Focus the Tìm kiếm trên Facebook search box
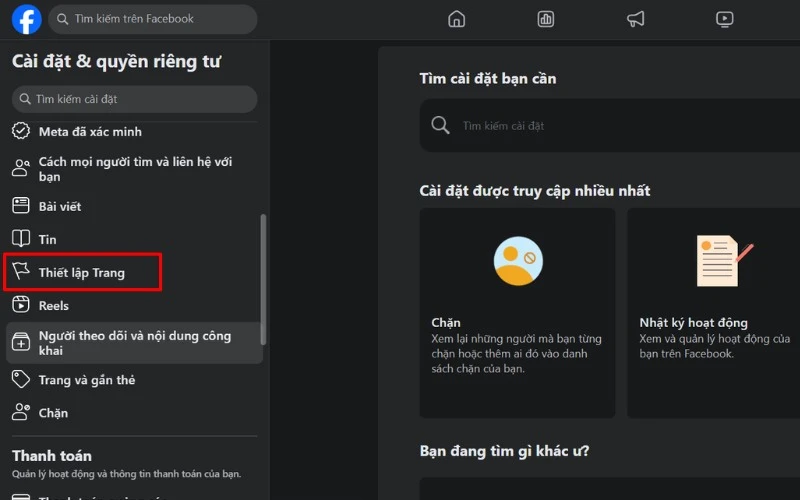Screen dimensions: 800x500 (x=153, y=19)
